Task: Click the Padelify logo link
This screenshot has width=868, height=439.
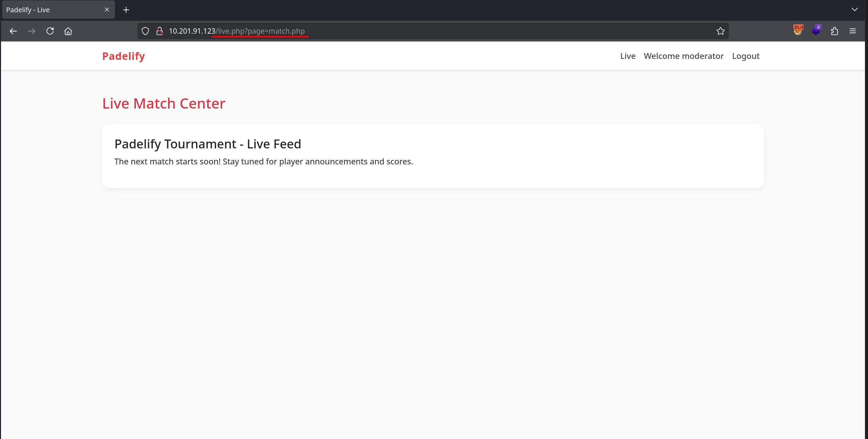Action: pos(124,56)
